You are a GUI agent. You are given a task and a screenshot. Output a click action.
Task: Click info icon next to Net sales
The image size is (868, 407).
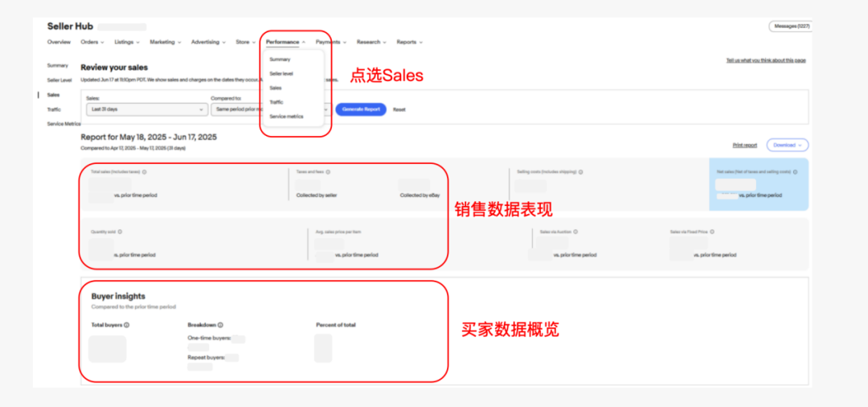796,172
